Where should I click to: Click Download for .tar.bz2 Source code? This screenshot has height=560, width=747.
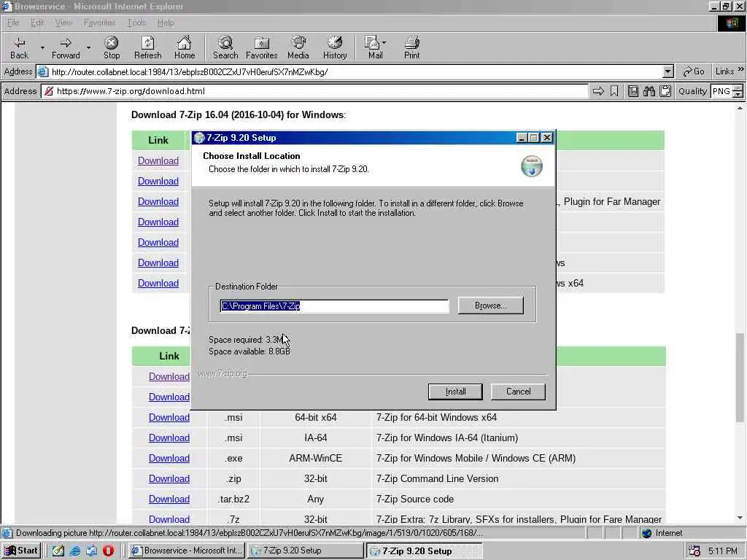coord(169,499)
